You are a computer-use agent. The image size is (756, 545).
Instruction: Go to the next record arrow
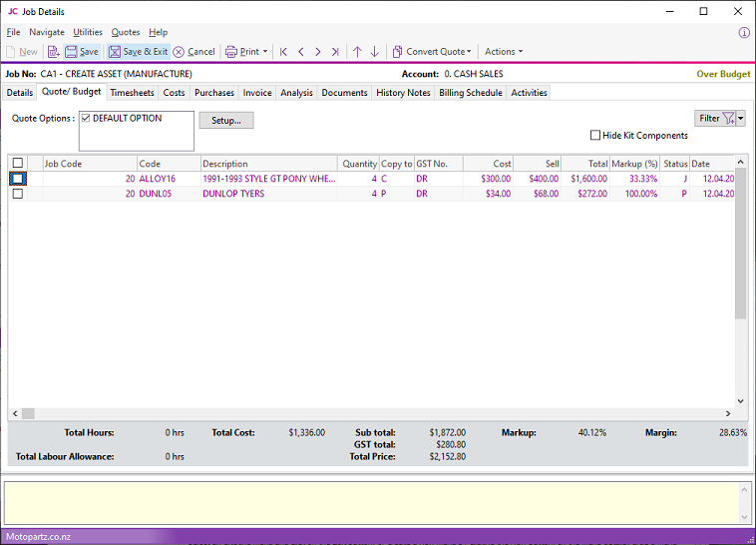[318, 52]
